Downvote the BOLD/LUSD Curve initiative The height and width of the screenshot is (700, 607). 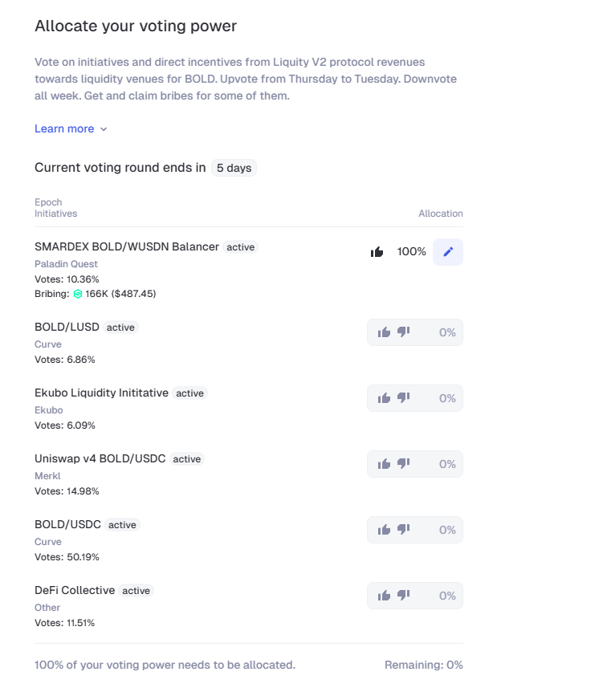[403, 332]
